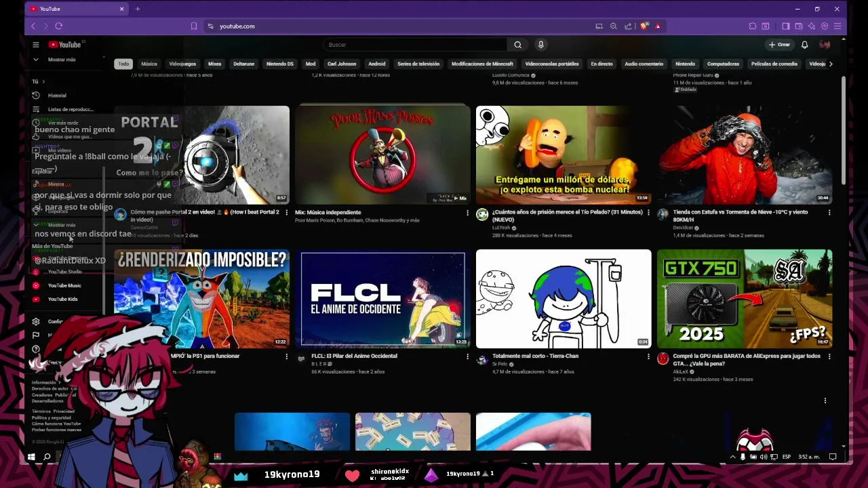Open the Tierra-Chan drawing thumbnail
This screenshot has width=868, height=488.
(x=564, y=299)
